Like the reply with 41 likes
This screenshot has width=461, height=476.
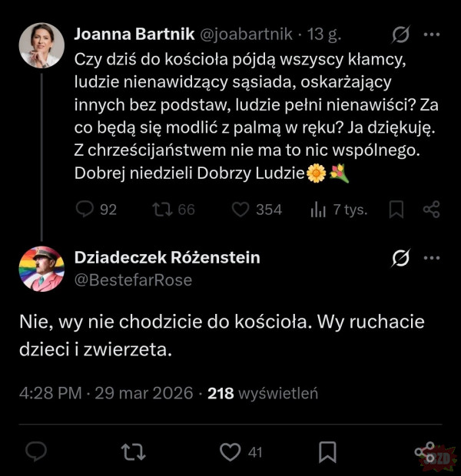[230, 452]
